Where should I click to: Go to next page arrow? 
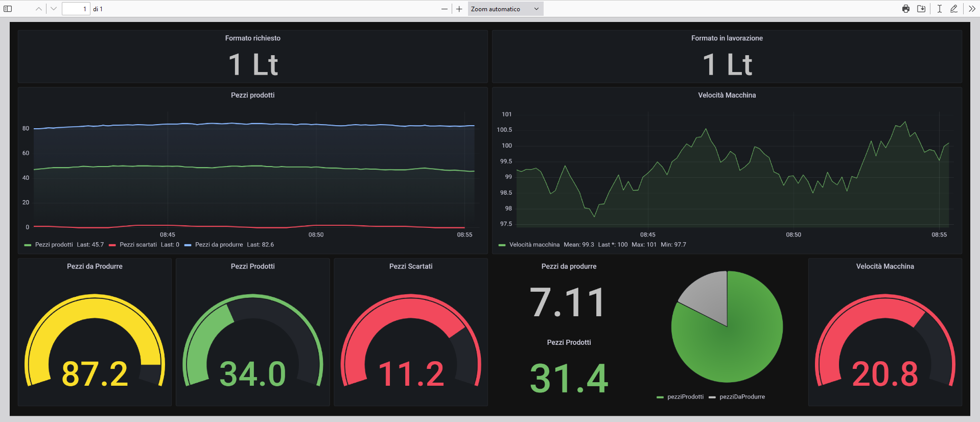pos(53,9)
